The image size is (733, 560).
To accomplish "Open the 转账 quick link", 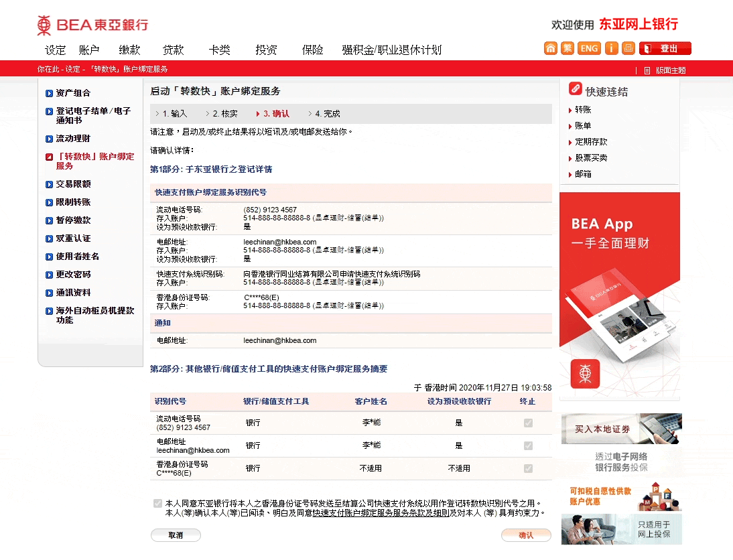I will pyautogui.click(x=583, y=110).
